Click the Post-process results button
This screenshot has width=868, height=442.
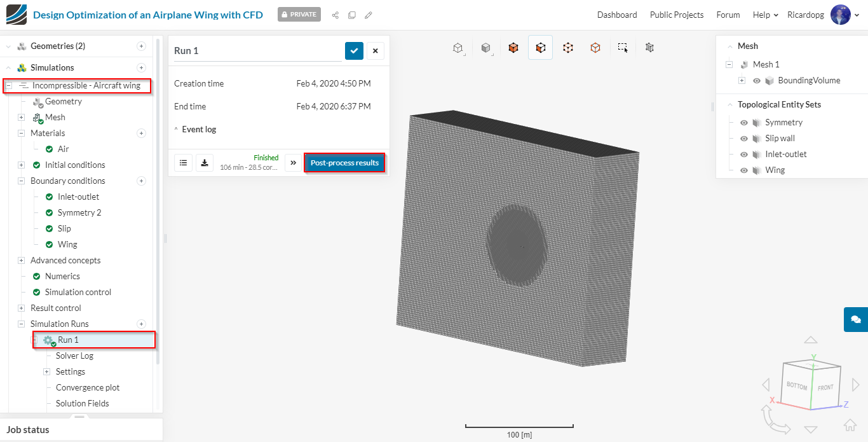[x=344, y=163]
